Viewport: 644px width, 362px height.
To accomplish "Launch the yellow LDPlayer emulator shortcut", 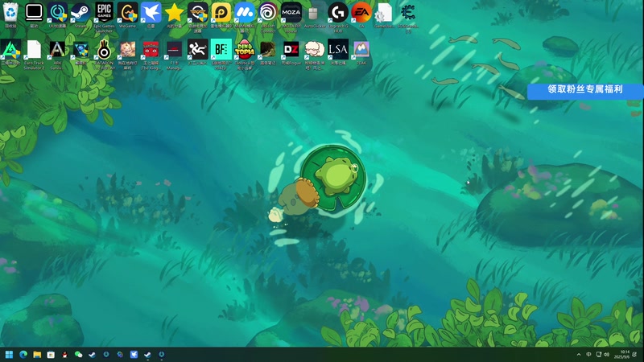I will (x=221, y=13).
